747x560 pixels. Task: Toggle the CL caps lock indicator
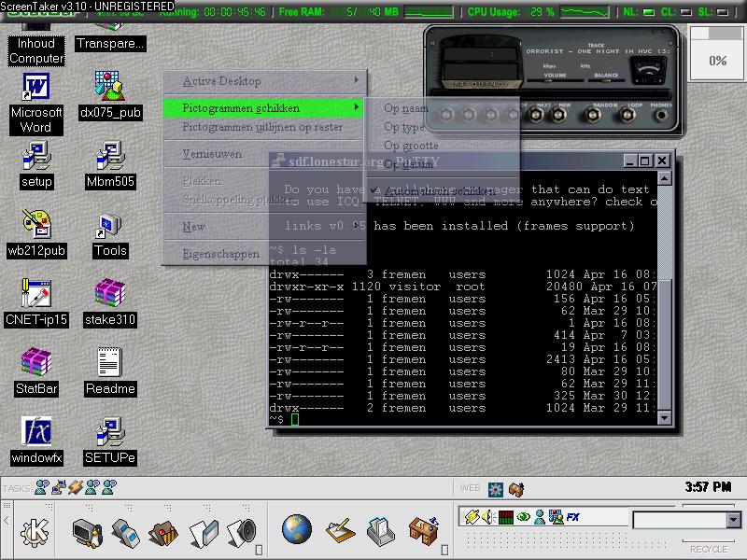tap(685, 12)
